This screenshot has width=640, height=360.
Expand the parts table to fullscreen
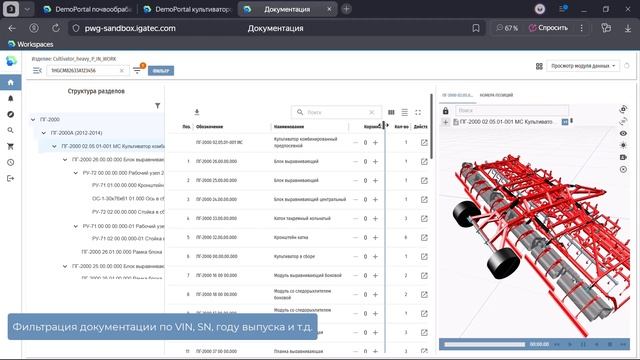[x=418, y=112]
